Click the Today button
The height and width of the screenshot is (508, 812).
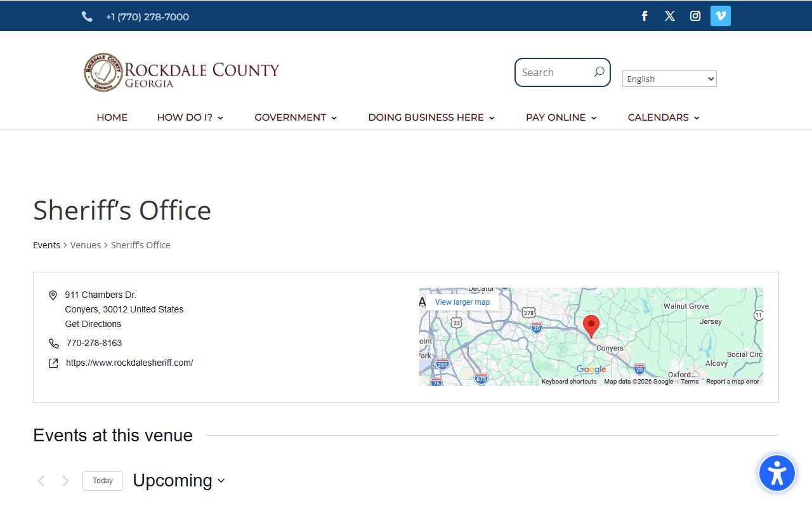[x=103, y=481]
